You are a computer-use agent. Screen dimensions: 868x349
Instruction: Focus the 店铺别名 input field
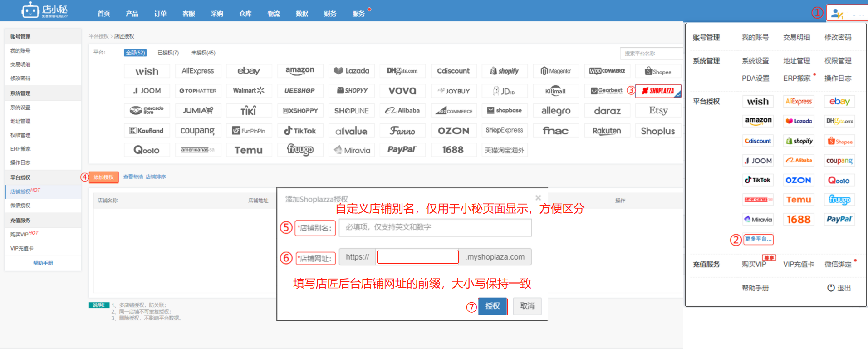pyautogui.click(x=435, y=227)
